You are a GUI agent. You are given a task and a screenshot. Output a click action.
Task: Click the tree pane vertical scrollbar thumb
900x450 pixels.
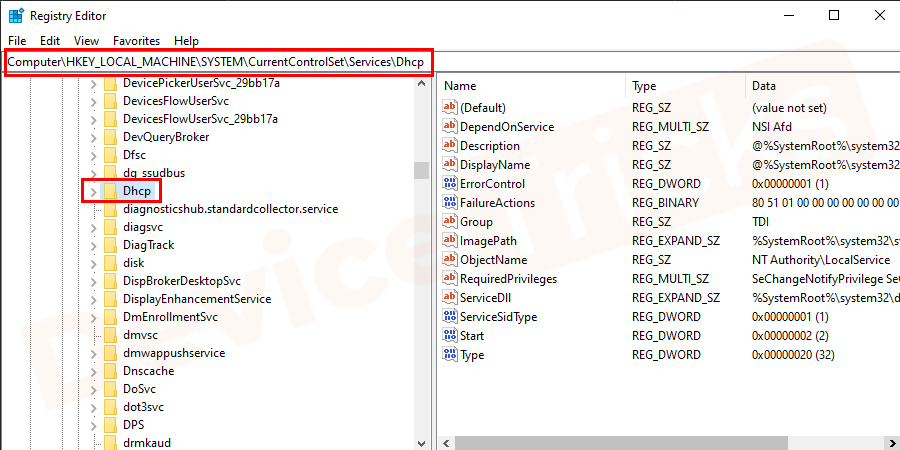[x=422, y=170]
